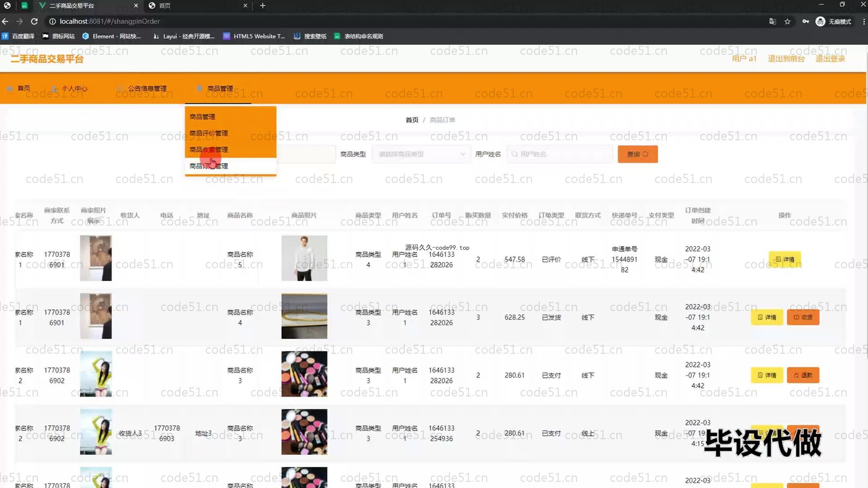868x488 pixels.
Task: Open the 表结构命名规则 bookmark
Action: [x=359, y=36]
